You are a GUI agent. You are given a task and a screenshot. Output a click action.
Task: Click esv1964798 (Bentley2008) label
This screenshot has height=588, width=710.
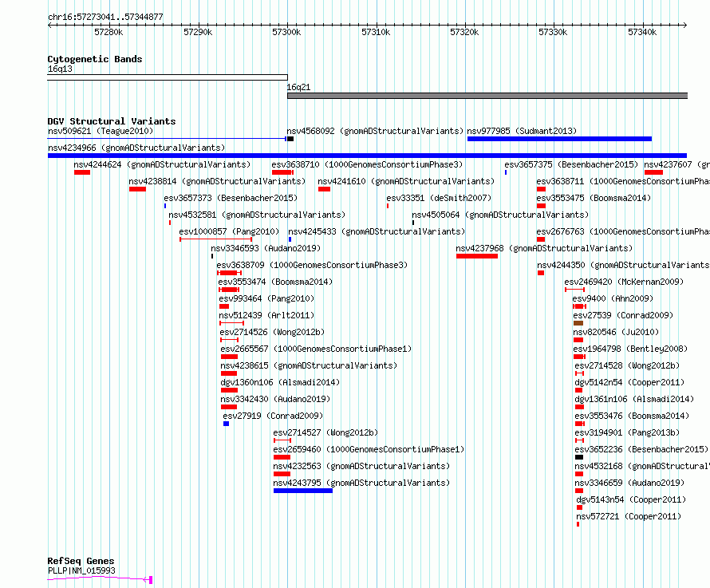click(630, 349)
